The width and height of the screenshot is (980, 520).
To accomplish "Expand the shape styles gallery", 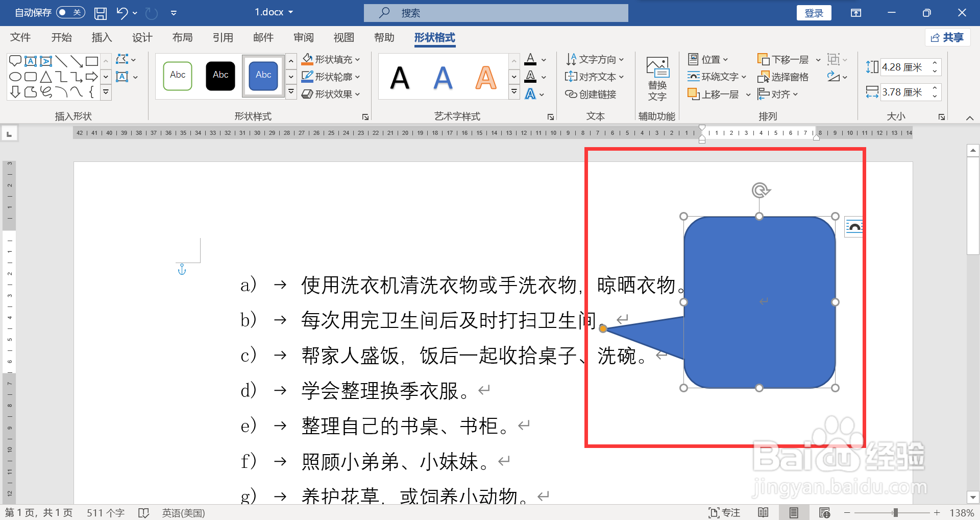I will coord(291,92).
